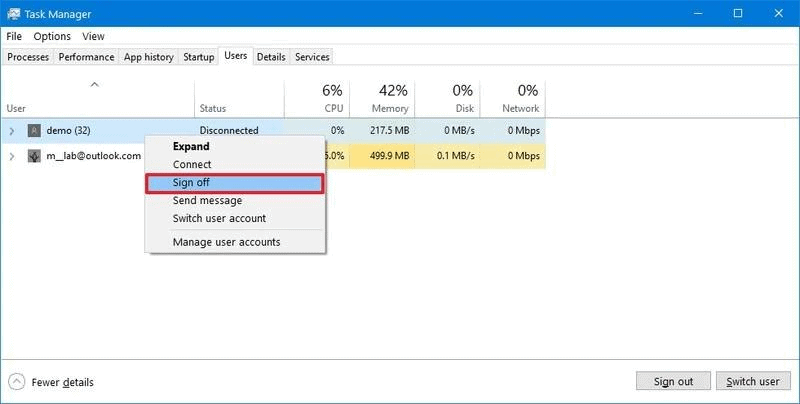This screenshot has width=800, height=404.
Task: Click m__lab row's 0 Mbps network value
Action: click(x=523, y=156)
